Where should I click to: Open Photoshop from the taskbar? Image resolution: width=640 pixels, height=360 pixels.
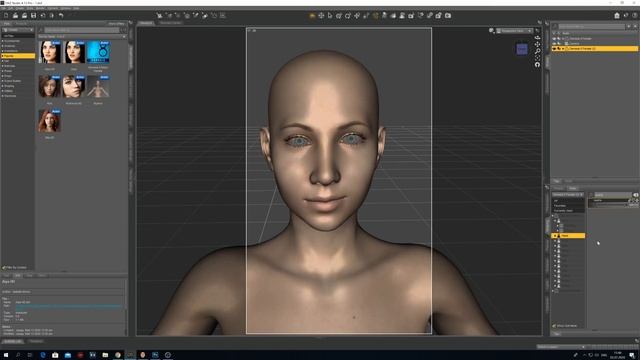pos(155,355)
